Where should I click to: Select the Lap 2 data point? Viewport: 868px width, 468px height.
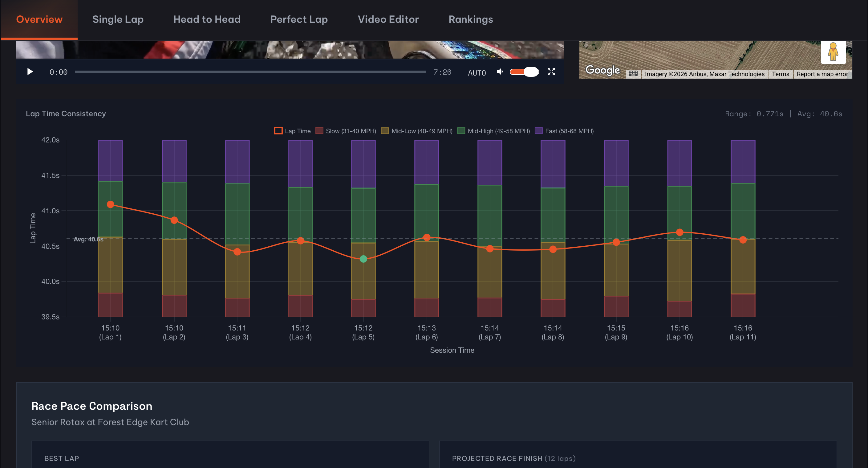pyautogui.click(x=174, y=220)
